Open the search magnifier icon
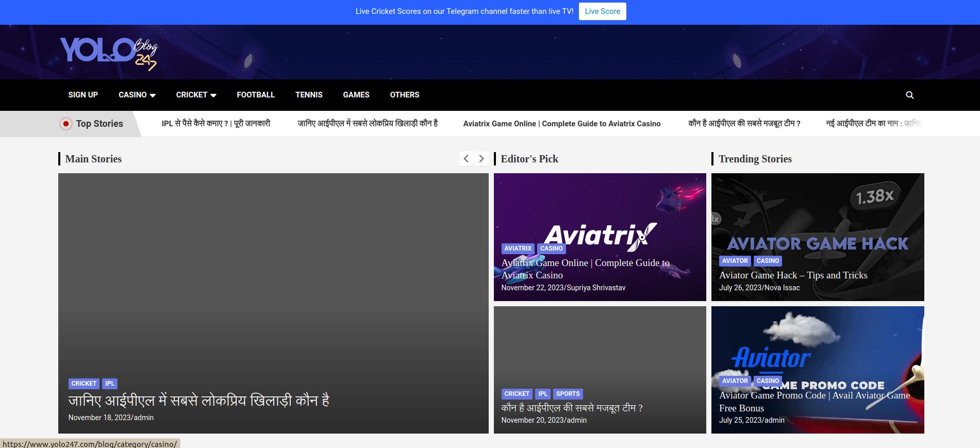Image resolution: width=980 pixels, height=448 pixels. [910, 95]
